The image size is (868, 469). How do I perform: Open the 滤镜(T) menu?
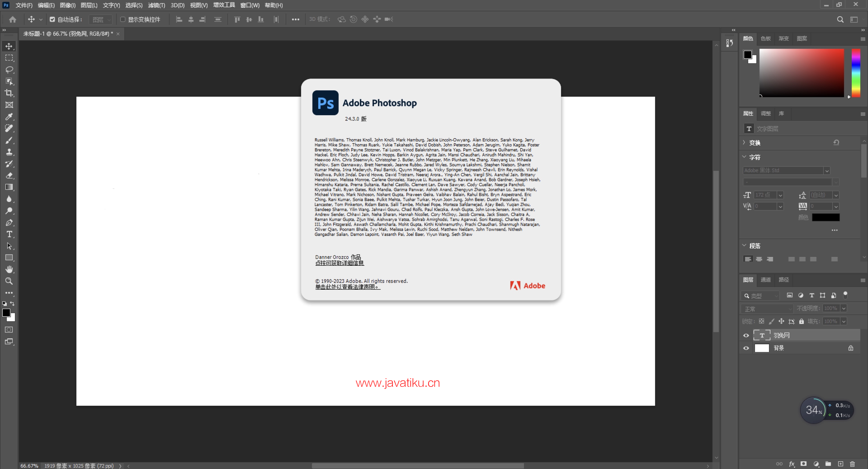pos(156,5)
